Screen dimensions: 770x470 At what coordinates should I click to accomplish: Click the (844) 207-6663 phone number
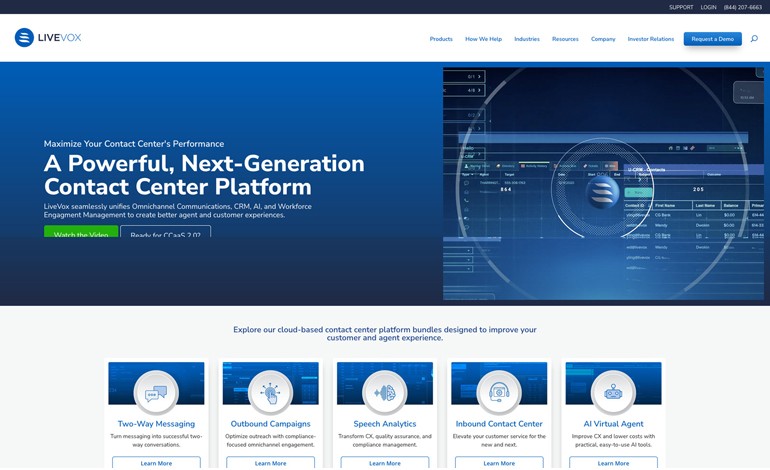click(742, 7)
